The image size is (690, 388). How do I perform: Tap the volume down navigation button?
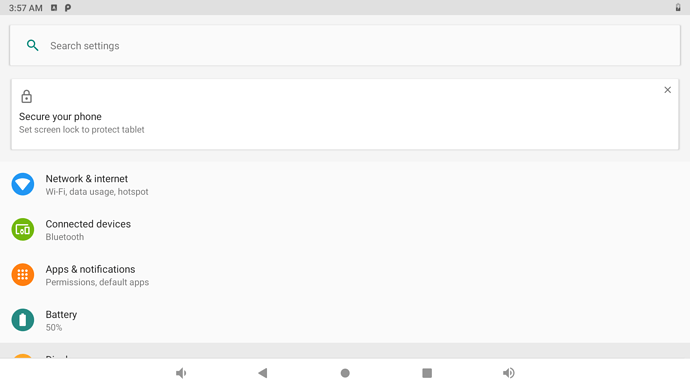pyautogui.click(x=181, y=373)
